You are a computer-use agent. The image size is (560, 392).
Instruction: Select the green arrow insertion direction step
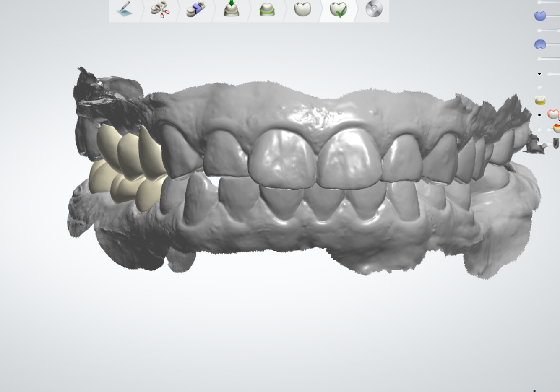pyautogui.click(x=231, y=9)
